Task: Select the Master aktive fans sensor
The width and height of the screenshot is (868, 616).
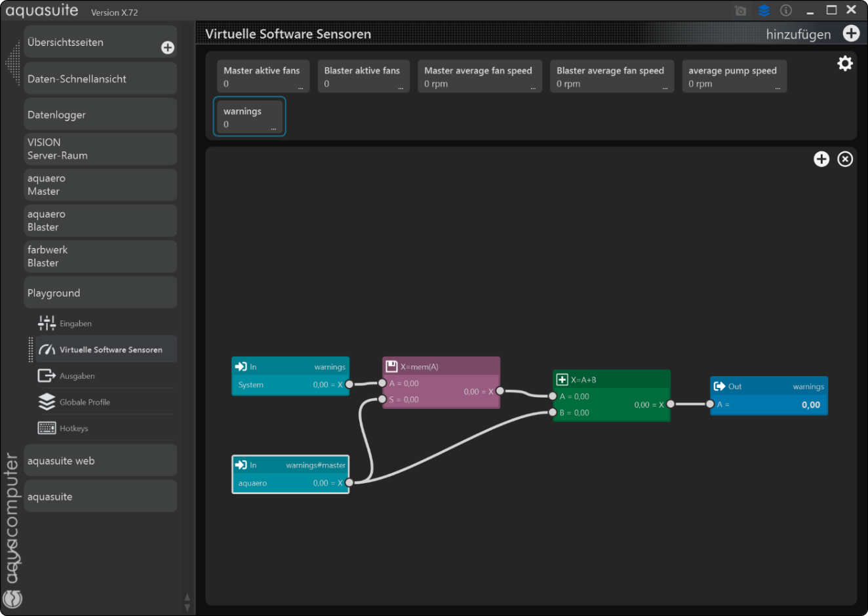Action: 262,76
